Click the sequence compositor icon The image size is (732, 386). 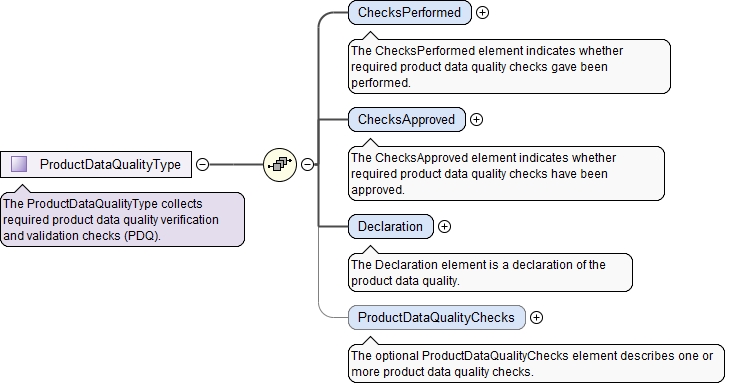[x=280, y=164]
